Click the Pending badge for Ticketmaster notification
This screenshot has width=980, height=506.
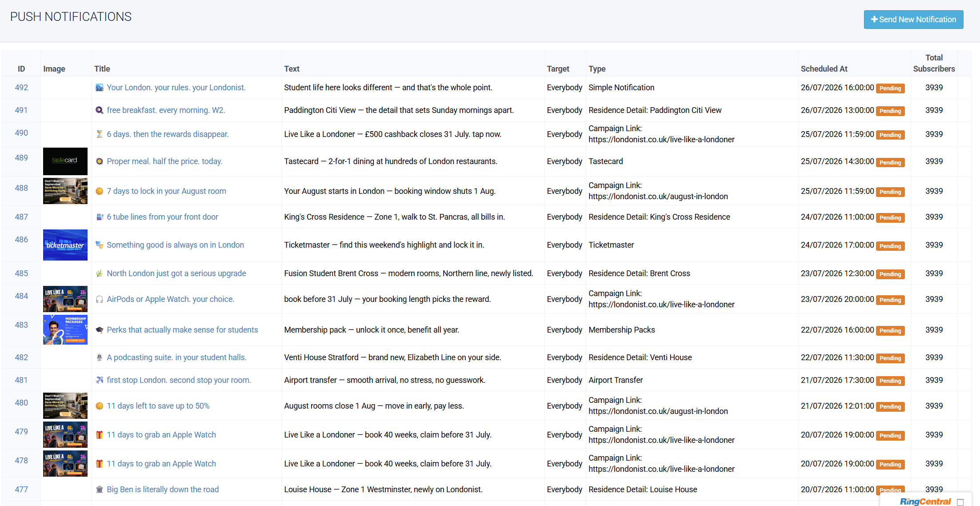click(890, 246)
